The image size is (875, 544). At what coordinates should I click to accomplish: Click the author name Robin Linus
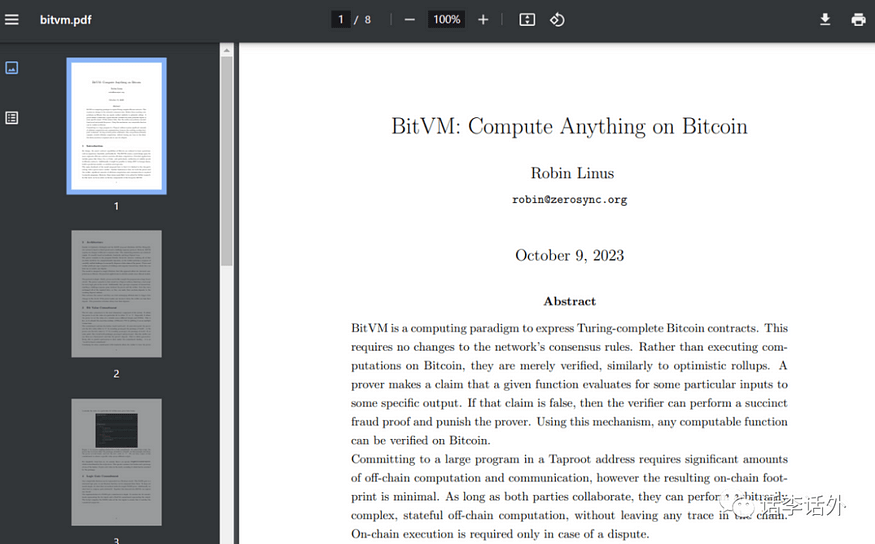(x=572, y=173)
